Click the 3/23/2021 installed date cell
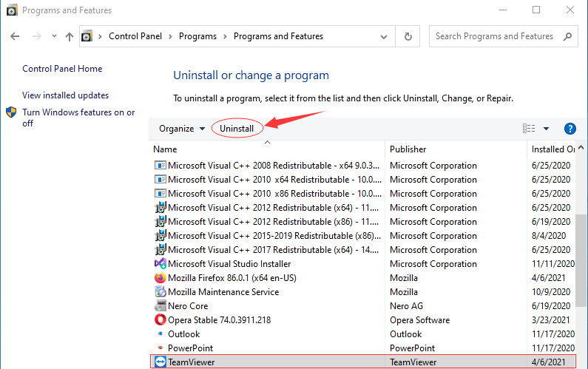588x369 pixels. coord(550,320)
